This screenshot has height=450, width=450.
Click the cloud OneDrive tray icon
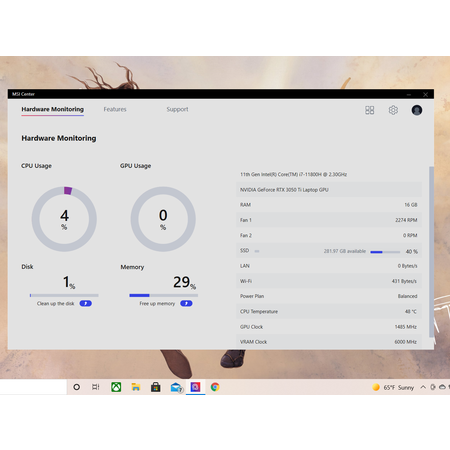[442, 387]
